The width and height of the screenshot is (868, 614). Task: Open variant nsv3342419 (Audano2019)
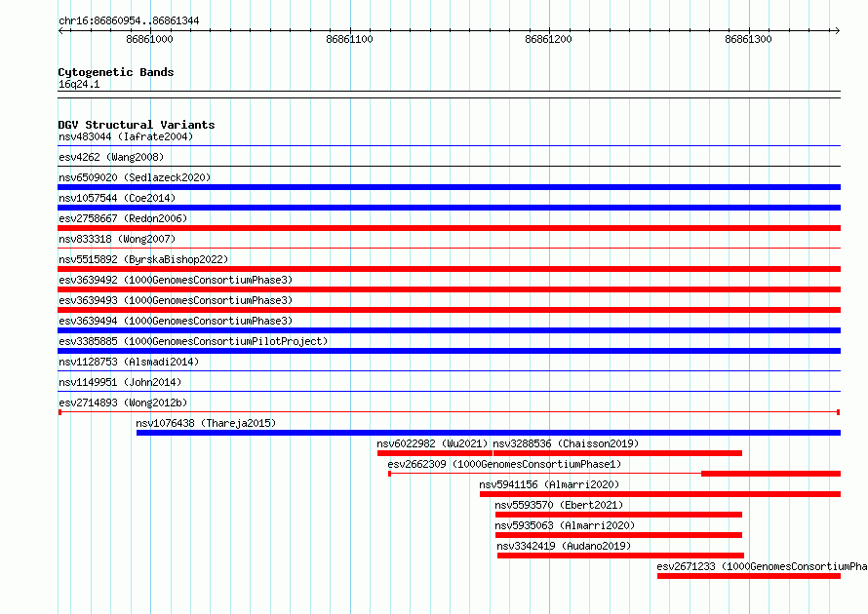564,546
